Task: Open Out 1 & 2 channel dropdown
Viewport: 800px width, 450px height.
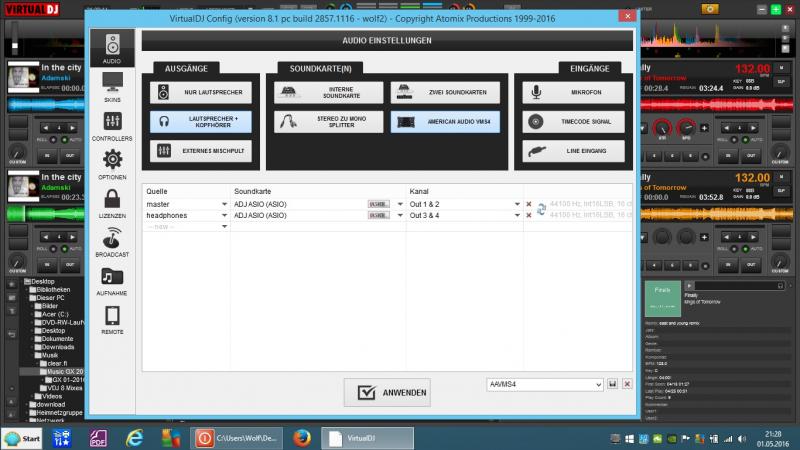Action: click(517, 204)
